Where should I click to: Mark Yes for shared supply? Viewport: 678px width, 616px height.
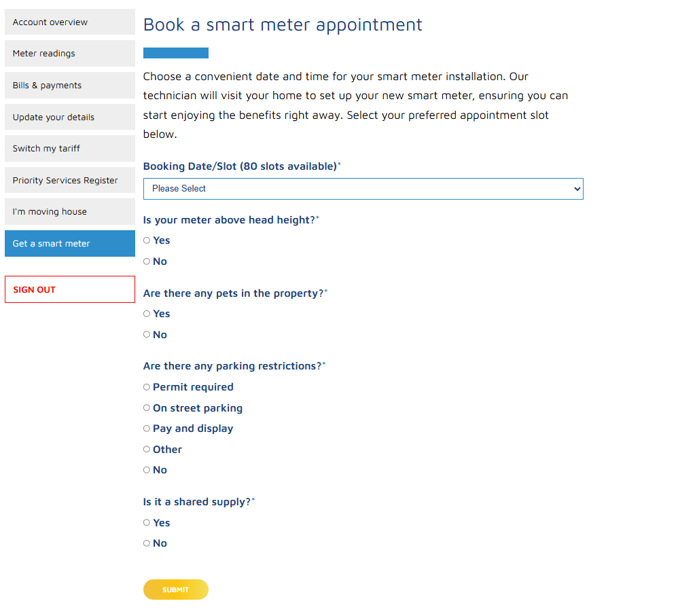tap(147, 523)
